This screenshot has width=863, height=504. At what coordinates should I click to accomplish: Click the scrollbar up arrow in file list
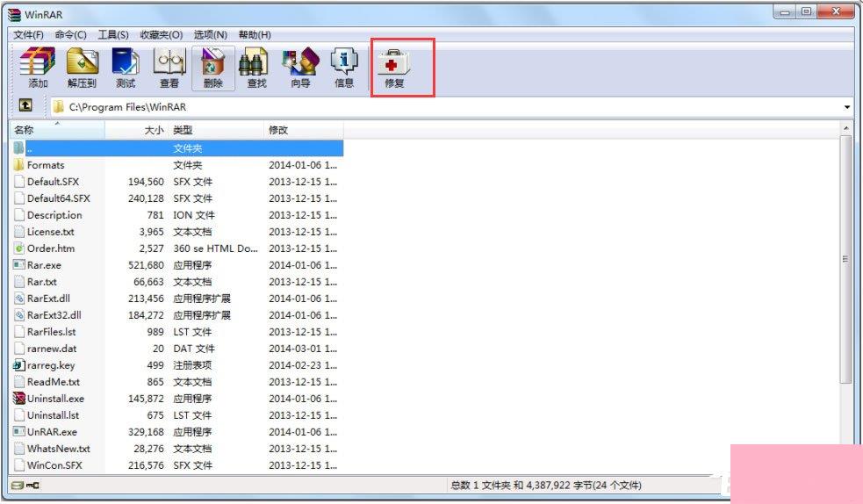[846, 129]
